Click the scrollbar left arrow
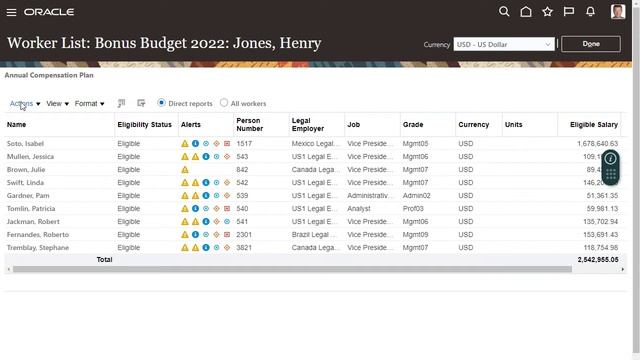 (x=9, y=269)
